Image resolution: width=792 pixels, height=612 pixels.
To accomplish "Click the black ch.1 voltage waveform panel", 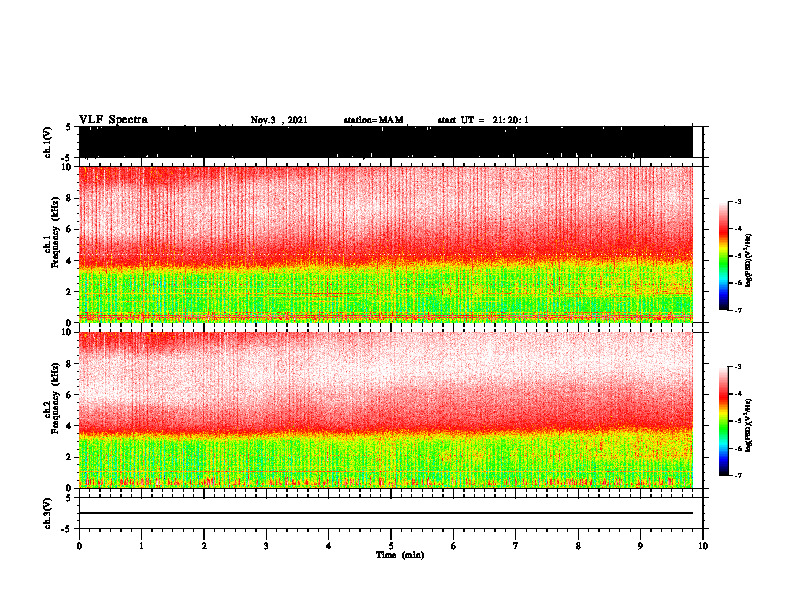I will point(385,142).
